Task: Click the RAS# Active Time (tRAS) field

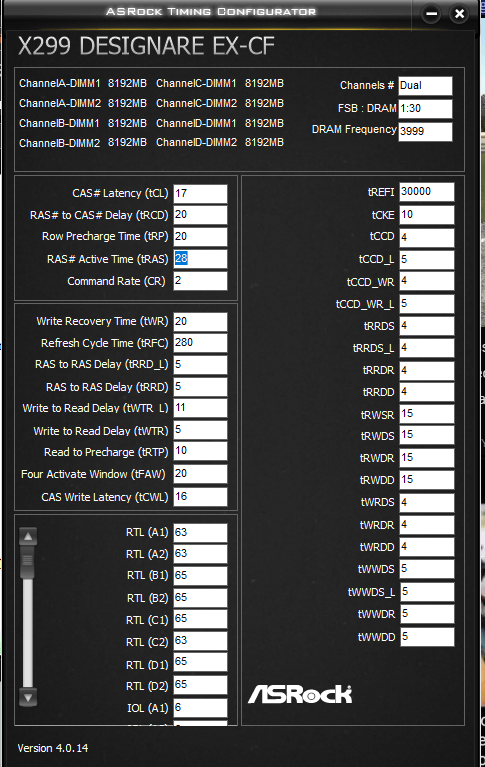Action: point(200,259)
